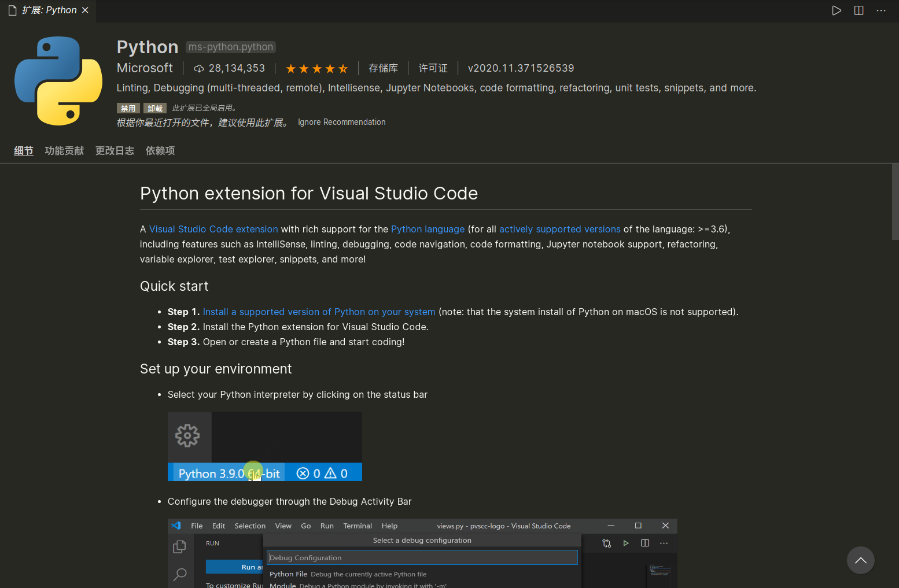Follow the Visual Studio Code extension link
899x588 pixels.
pyautogui.click(x=213, y=229)
